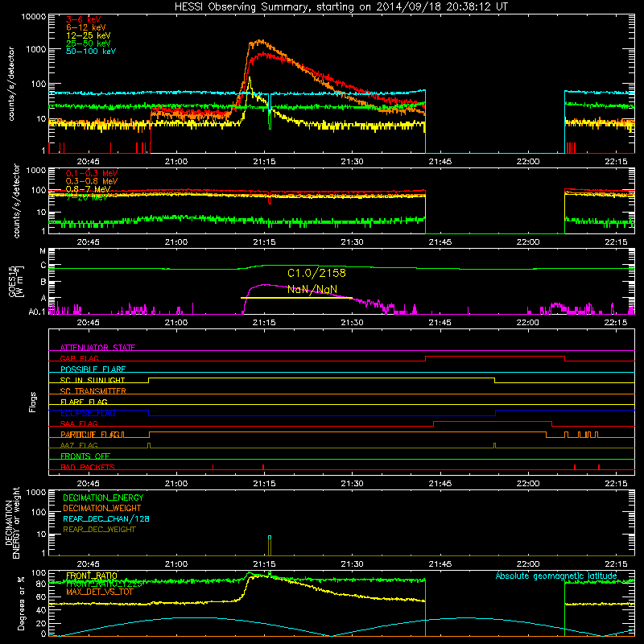
Task: Click the Absolute geomagnetic latitude label
Action: point(556,576)
